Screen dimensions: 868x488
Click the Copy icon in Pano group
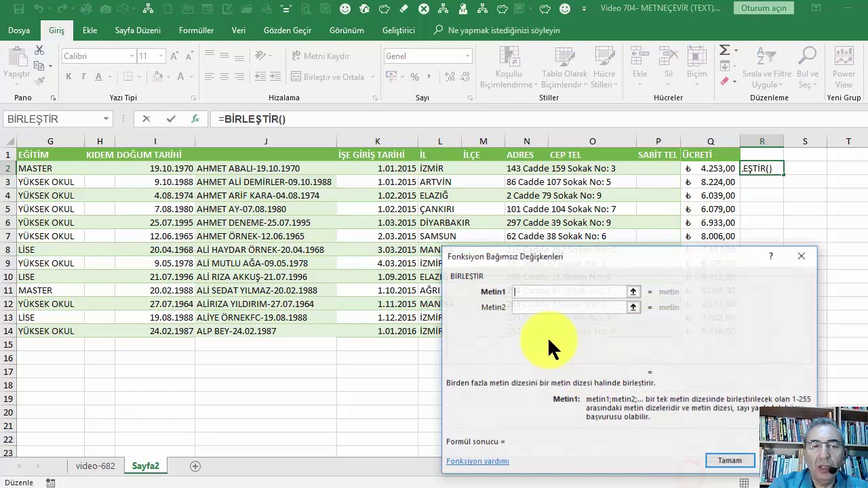click(x=39, y=66)
